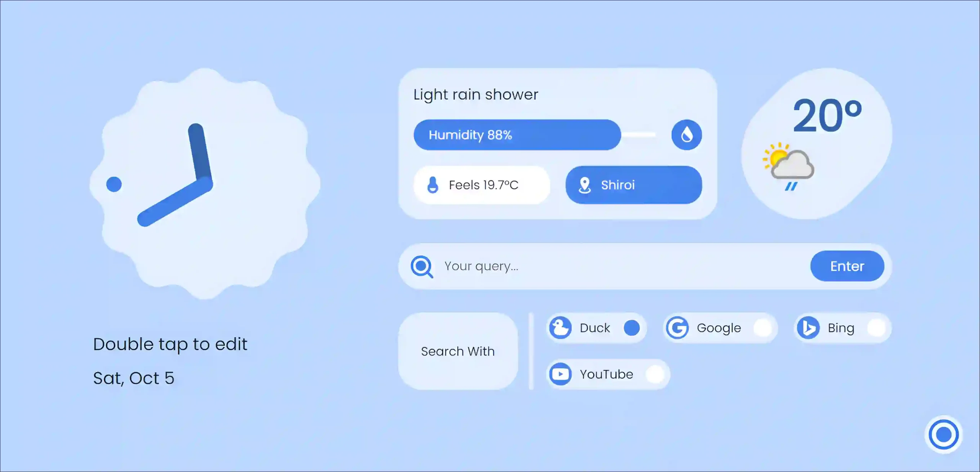Click the search query magnifier icon

point(422,266)
